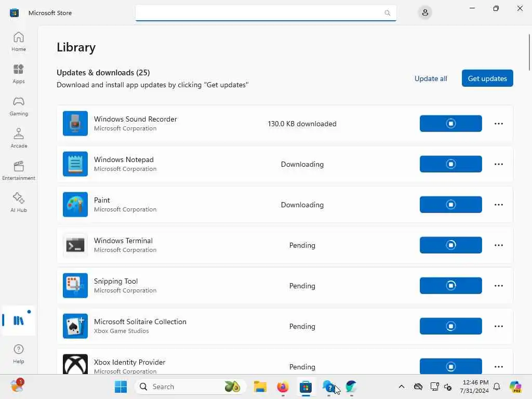The image size is (532, 399).
Task: Open the Entertainment section
Action: click(19, 170)
